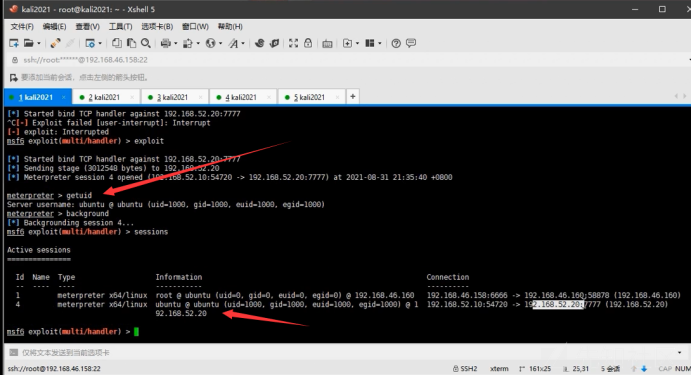The image size is (692, 376).
Task: Click the padlock Lock screen icon
Action: tap(308, 43)
